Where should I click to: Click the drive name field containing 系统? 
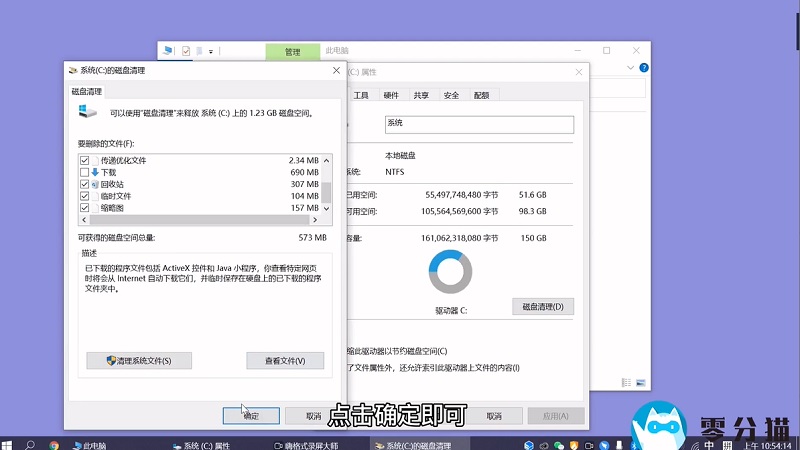click(479, 124)
